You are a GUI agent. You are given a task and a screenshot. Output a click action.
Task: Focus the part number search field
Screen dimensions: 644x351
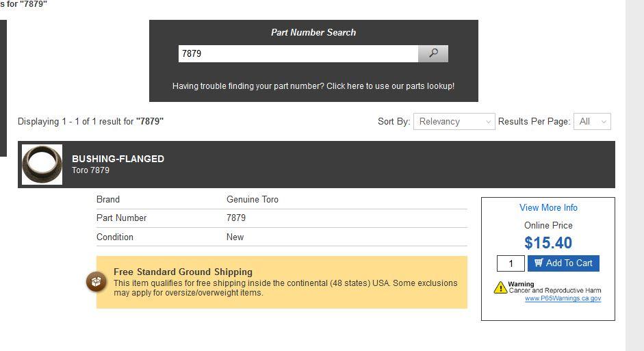click(x=298, y=54)
